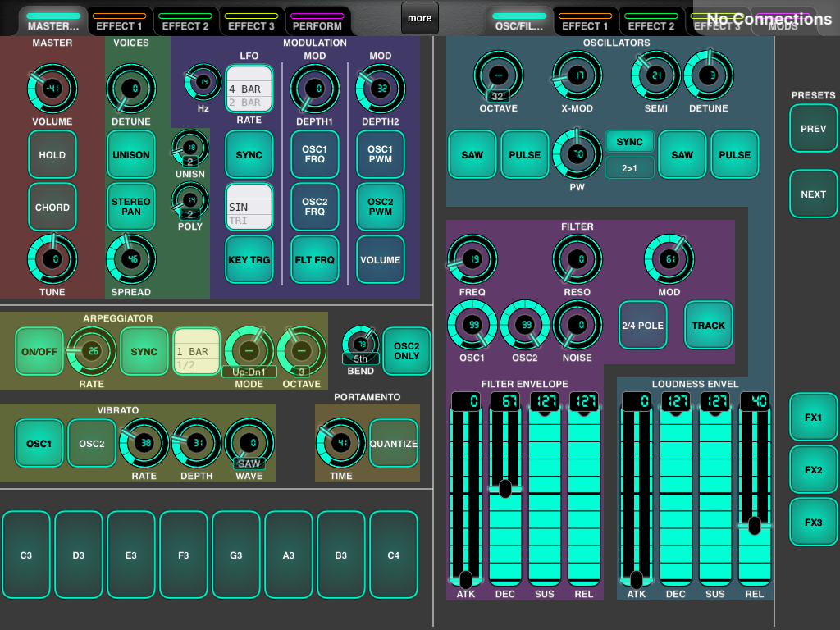
Task: Click the loudness envelope REL slider
Action: click(755, 489)
